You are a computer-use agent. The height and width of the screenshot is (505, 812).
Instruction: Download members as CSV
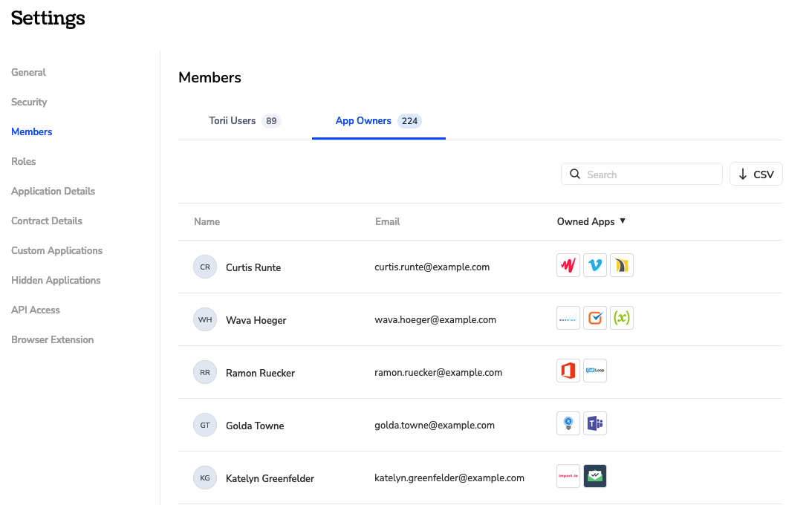(756, 175)
